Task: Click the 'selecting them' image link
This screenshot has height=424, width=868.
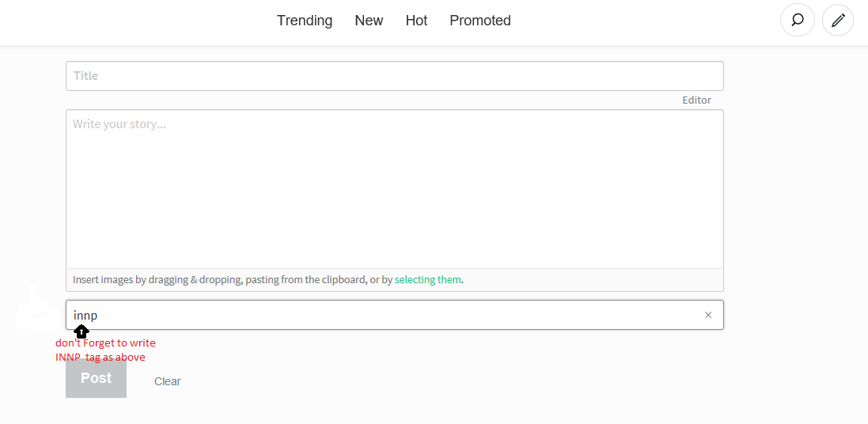Action: click(x=427, y=279)
